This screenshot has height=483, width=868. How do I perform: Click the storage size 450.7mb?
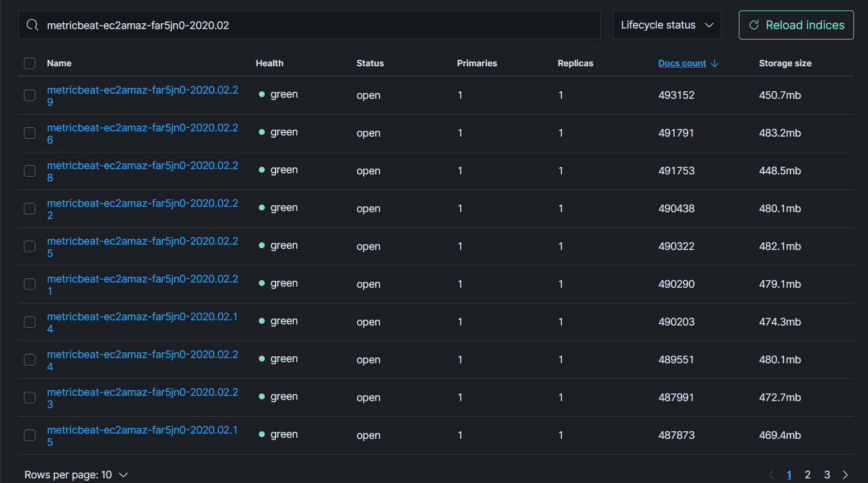[780, 95]
